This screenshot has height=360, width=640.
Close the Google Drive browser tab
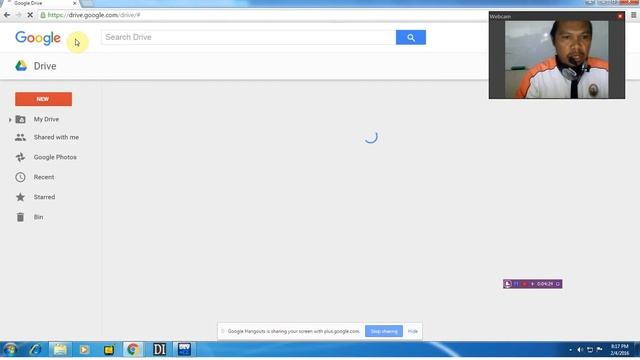click(x=74, y=3)
